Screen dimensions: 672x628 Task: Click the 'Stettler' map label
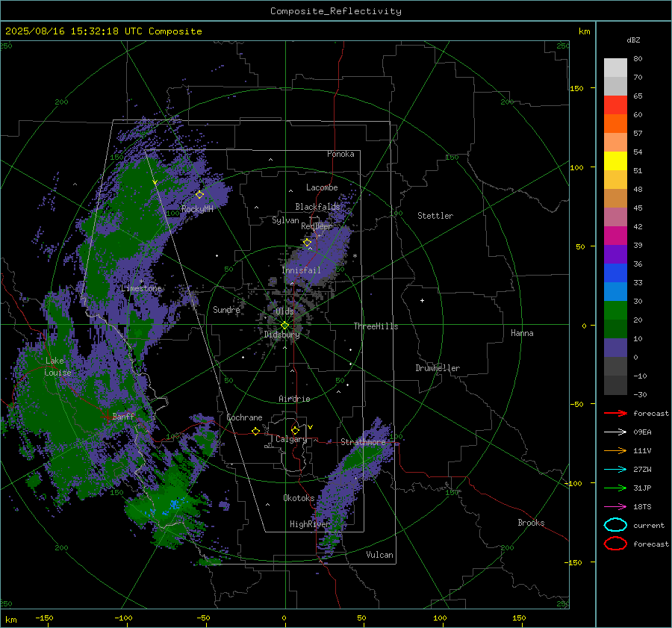coord(435,216)
